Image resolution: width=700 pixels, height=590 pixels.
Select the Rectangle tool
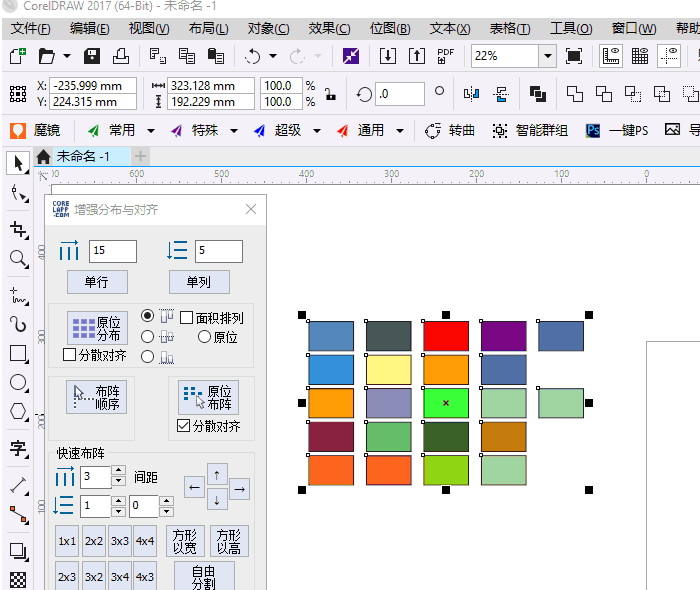click(19, 353)
